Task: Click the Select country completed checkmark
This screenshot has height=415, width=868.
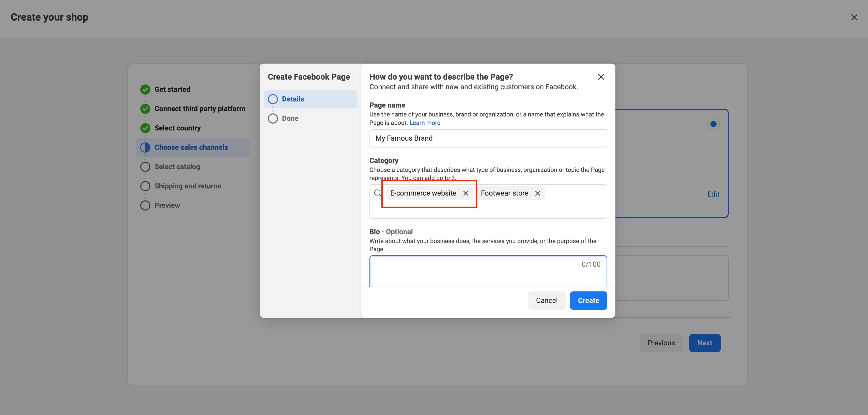Action: 145,128
